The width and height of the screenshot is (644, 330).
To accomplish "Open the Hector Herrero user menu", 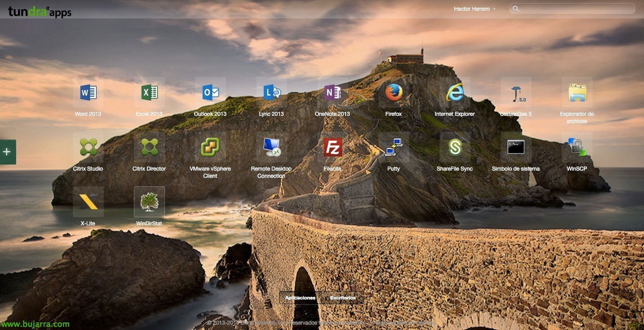I will (x=475, y=9).
